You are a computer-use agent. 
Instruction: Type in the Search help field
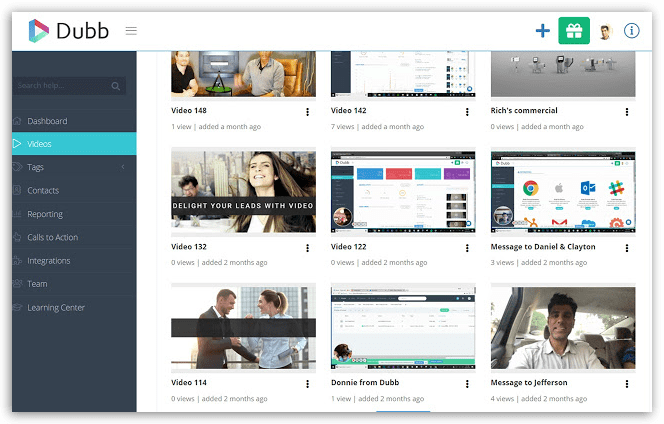click(x=62, y=87)
